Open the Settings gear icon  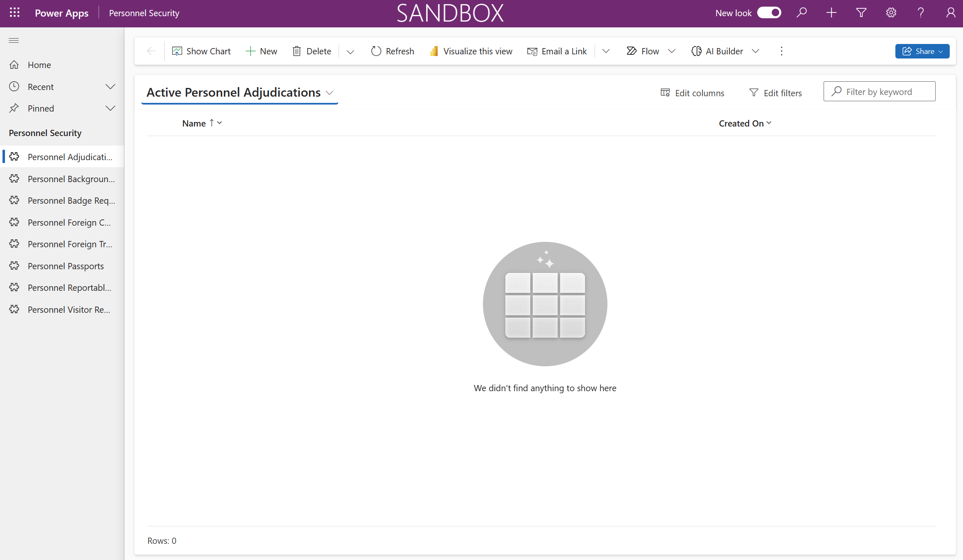[891, 13]
